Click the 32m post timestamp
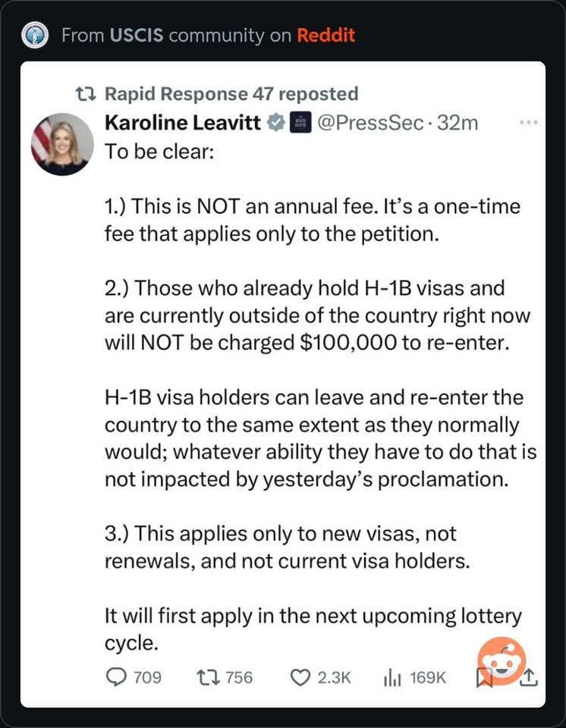The width and height of the screenshot is (566, 728). pyautogui.click(x=458, y=123)
